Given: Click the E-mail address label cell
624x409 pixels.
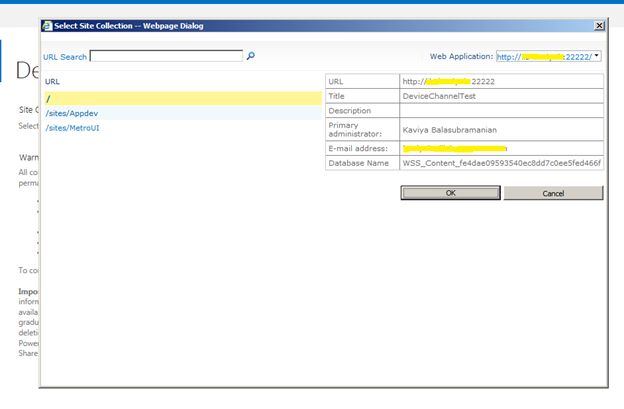Looking at the screenshot, I should (362, 148).
